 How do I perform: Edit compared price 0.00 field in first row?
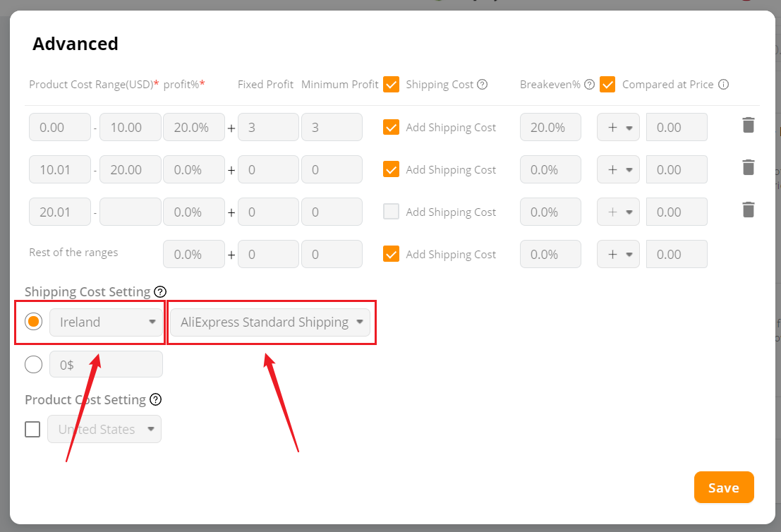pyautogui.click(x=677, y=127)
